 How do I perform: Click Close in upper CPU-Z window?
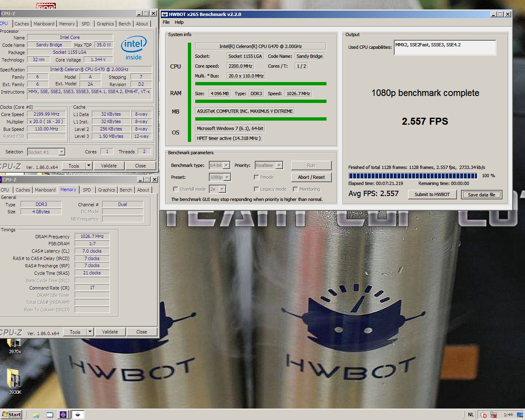[x=140, y=166]
